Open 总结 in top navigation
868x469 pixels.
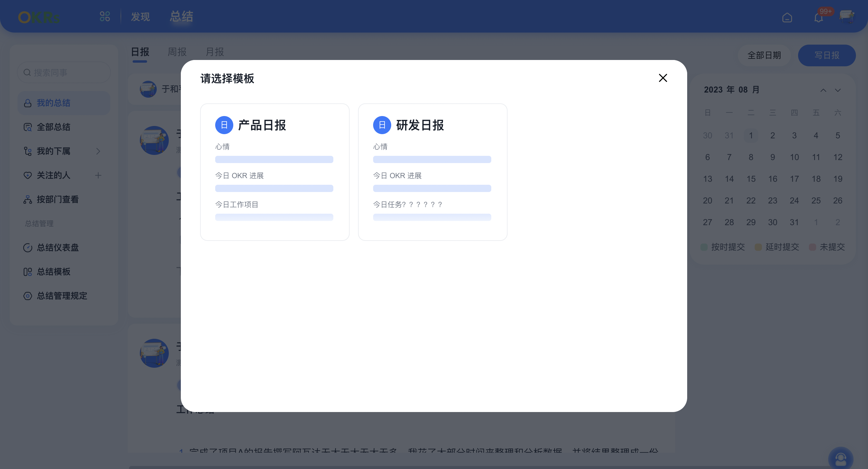[x=182, y=17]
